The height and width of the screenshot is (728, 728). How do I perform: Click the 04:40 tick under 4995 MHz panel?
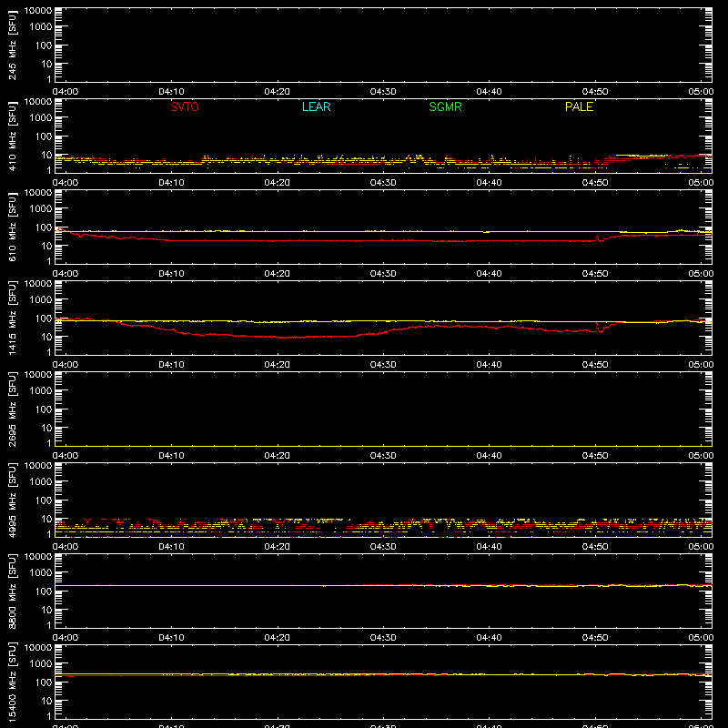point(489,547)
